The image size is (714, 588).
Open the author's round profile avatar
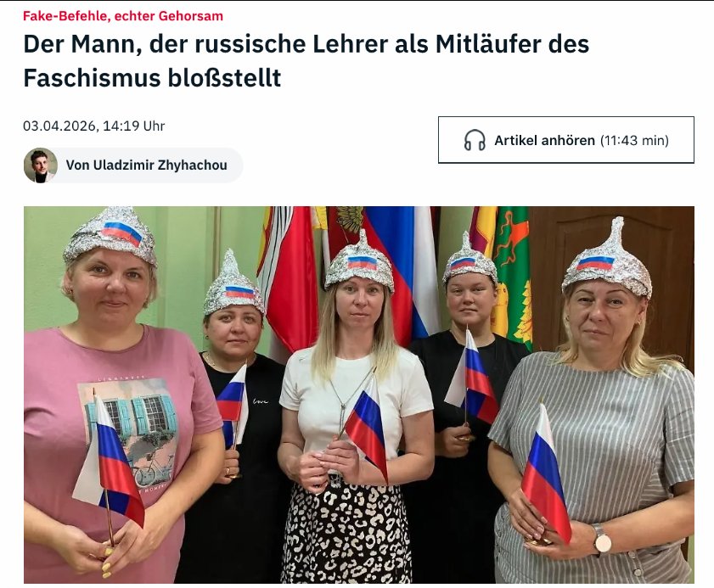[41, 165]
